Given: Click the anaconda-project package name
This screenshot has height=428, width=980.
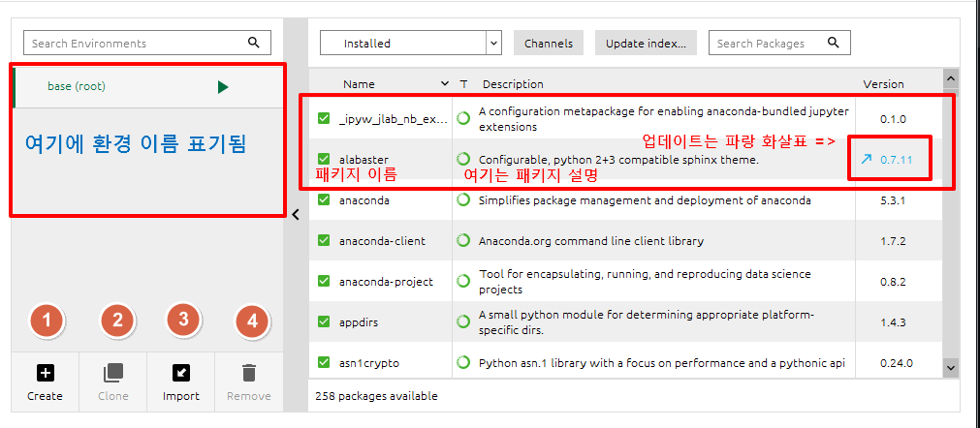Looking at the screenshot, I should (386, 282).
